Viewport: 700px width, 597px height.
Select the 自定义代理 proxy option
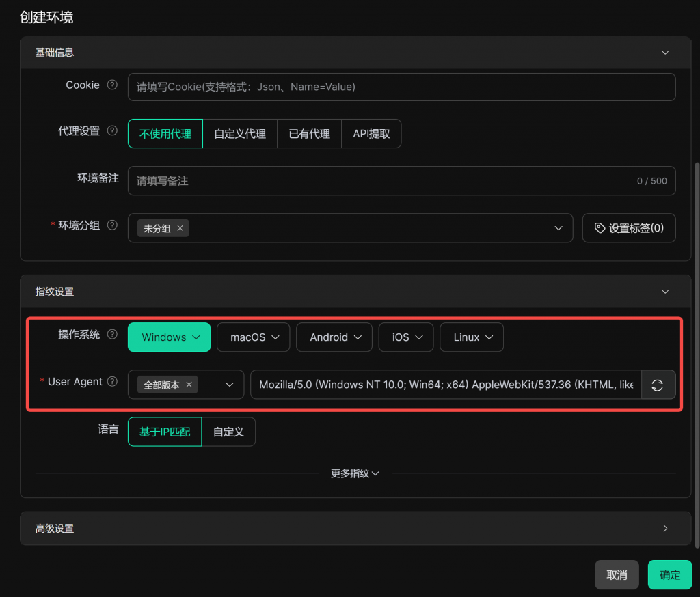coord(240,134)
